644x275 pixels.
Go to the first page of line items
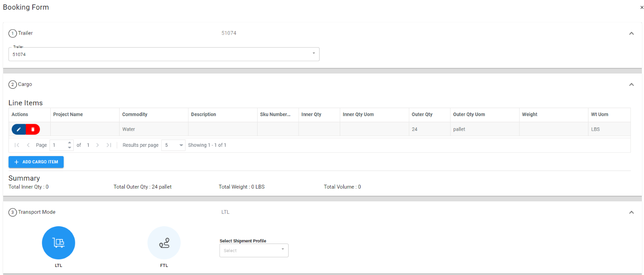click(17, 145)
